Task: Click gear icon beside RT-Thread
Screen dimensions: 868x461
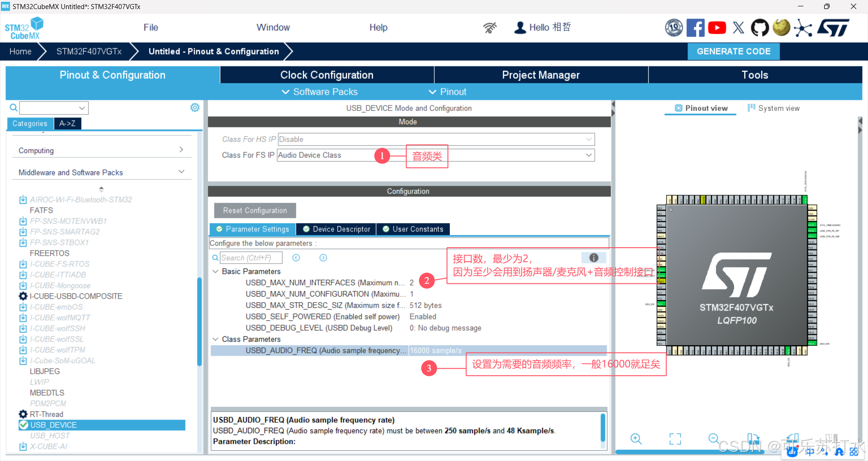Action: pos(23,414)
